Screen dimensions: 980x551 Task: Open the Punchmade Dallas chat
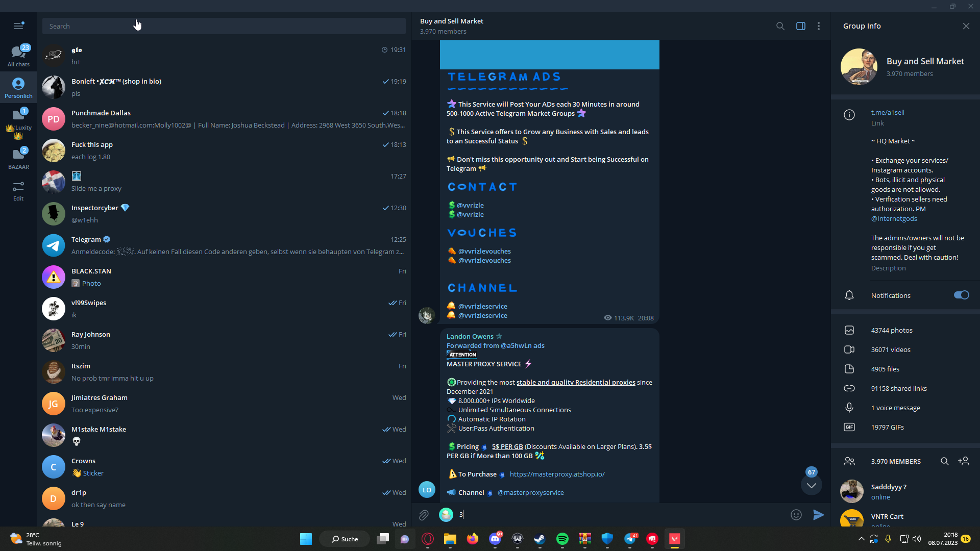pos(224,119)
